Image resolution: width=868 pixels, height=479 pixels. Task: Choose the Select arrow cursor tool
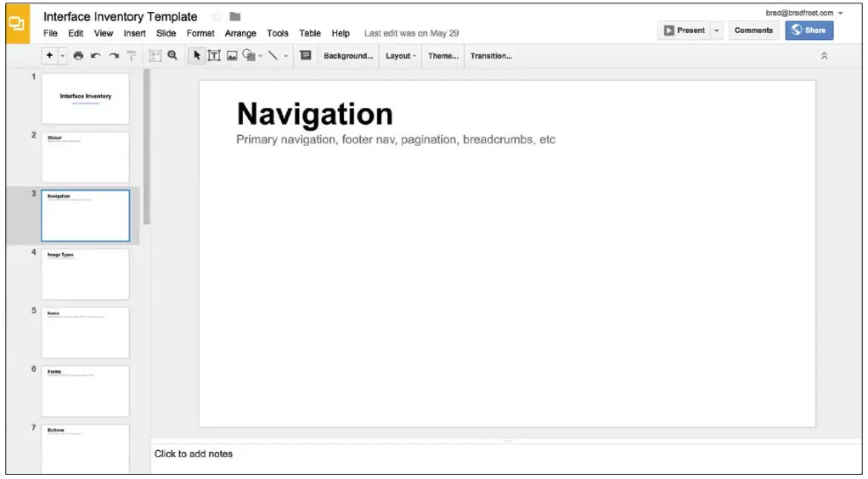(x=196, y=55)
